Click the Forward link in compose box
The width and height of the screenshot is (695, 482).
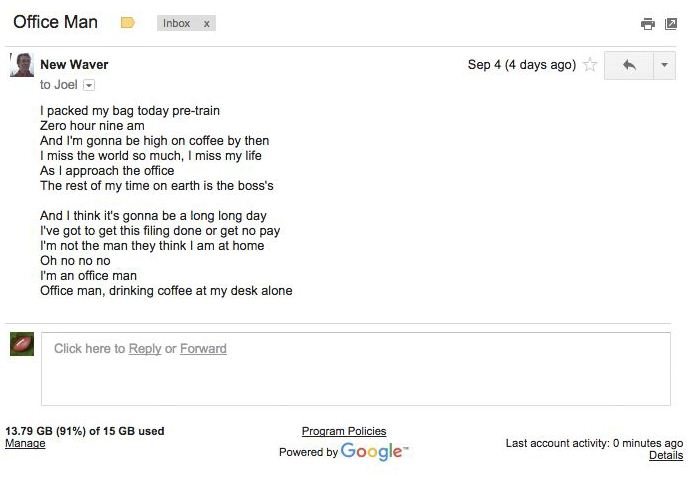pos(203,349)
